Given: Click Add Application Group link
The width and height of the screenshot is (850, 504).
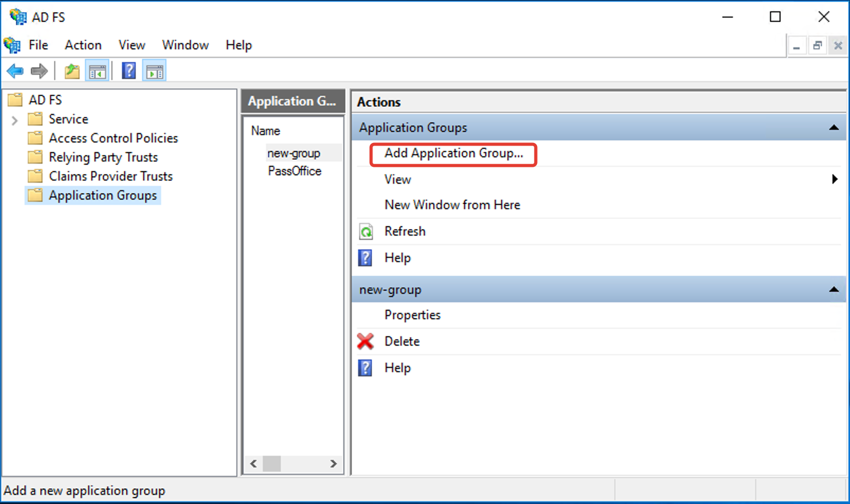Looking at the screenshot, I should tap(454, 154).
